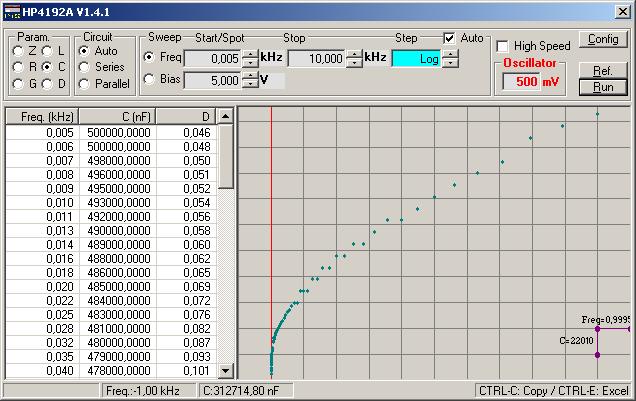
Task: Select the L parameter radio button
Action: point(47,51)
